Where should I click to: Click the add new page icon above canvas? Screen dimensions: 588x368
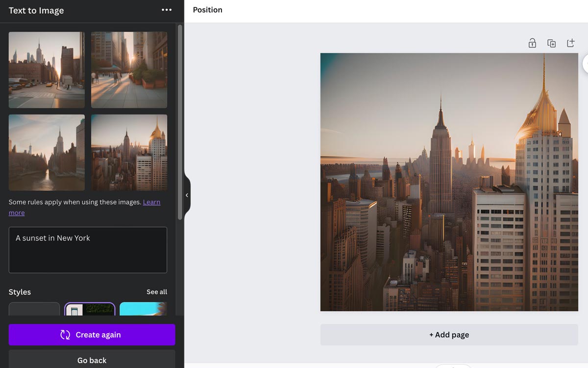(570, 43)
